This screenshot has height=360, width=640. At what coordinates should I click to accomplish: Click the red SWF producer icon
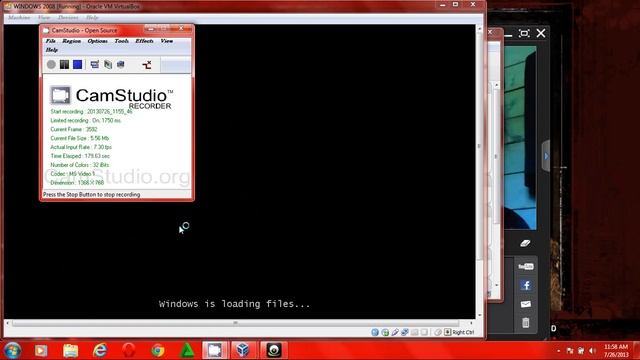[147, 64]
